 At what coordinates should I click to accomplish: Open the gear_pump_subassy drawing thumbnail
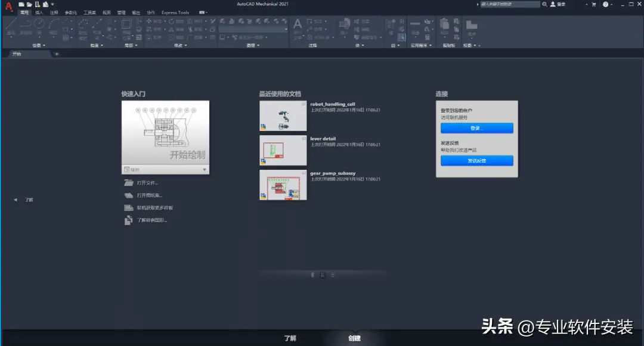tap(283, 185)
